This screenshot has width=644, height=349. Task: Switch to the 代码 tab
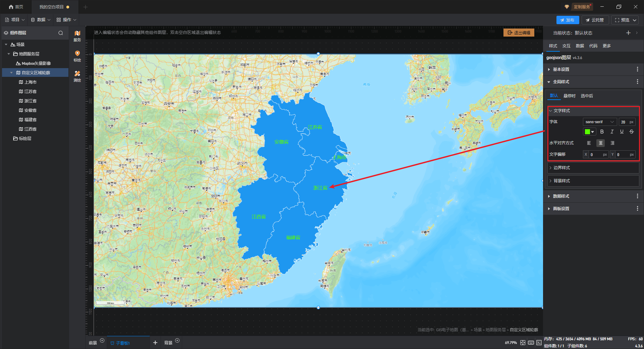click(x=593, y=46)
